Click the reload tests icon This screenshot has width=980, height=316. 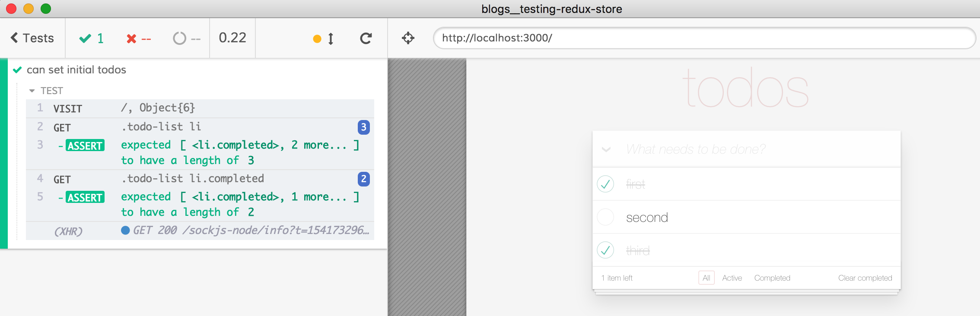tap(366, 38)
